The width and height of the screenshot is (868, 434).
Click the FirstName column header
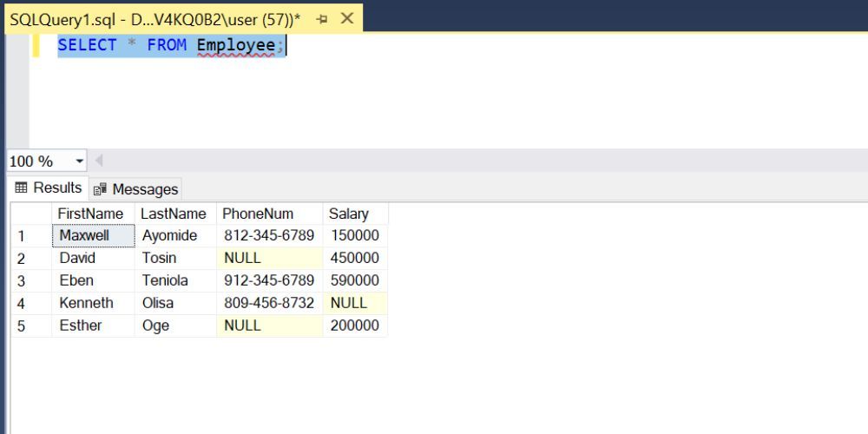point(90,214)
